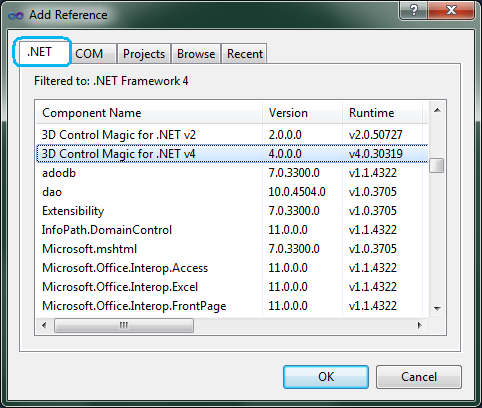Sort by Version column header
The width and height of the screenshot is (482, 408).
pos(302,113)
